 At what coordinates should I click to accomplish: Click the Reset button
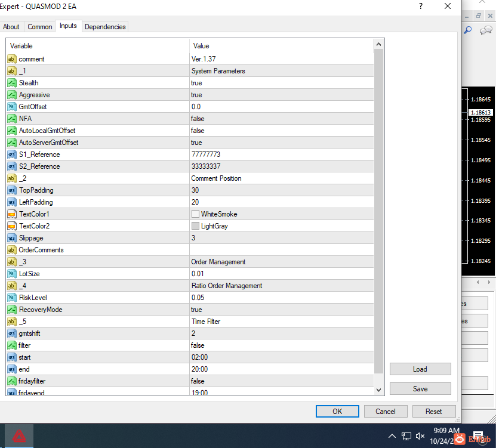coord(434,412)
